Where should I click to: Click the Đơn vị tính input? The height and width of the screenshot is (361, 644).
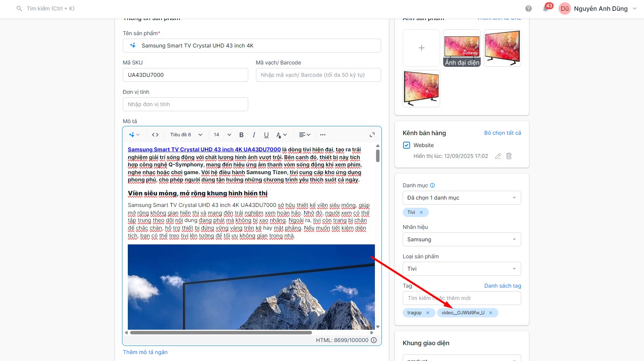pos(185,104)
